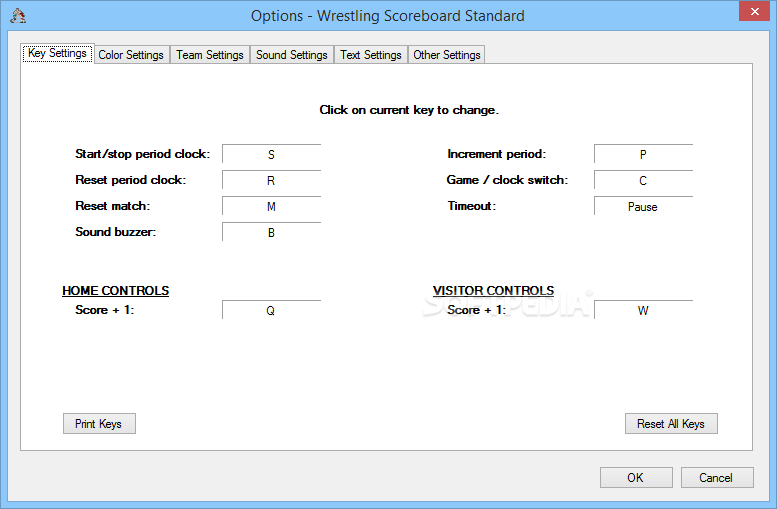The height and width of the screenshot is (509, 777).
Task: Click the 'Game / clock switch:' label
Action: [507, 180]
